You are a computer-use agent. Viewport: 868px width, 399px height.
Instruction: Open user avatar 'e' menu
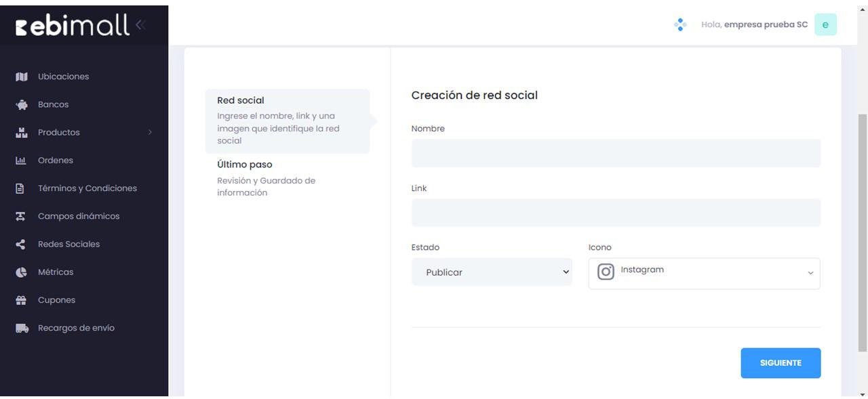825,24
